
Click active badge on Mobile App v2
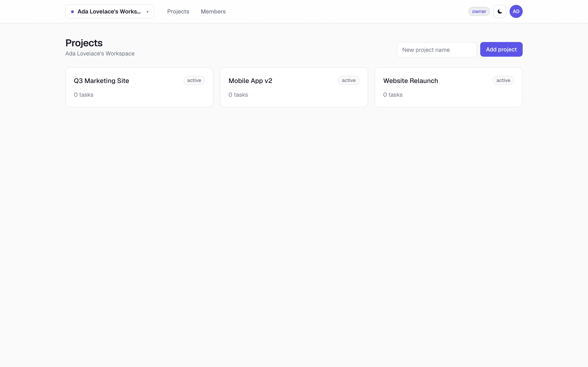[x=349, y=80]
